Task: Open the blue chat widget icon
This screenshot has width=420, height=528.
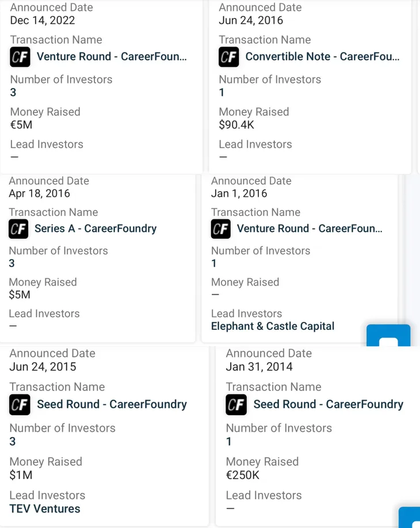Action: [x=388, y=336]
